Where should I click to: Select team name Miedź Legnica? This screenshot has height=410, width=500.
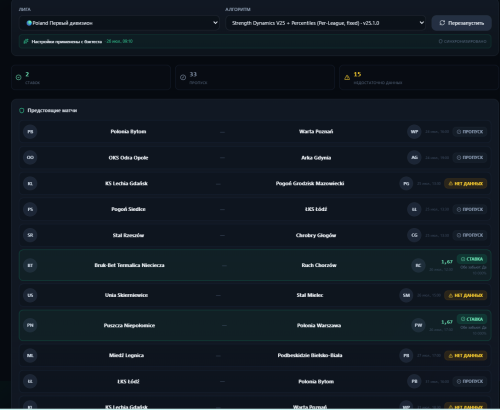click(126, 355)
